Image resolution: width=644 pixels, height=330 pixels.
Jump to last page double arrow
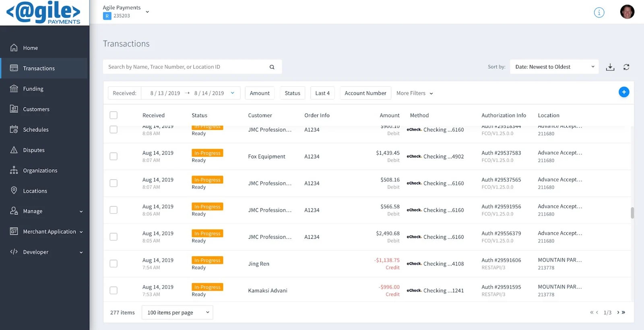(623, 312)
